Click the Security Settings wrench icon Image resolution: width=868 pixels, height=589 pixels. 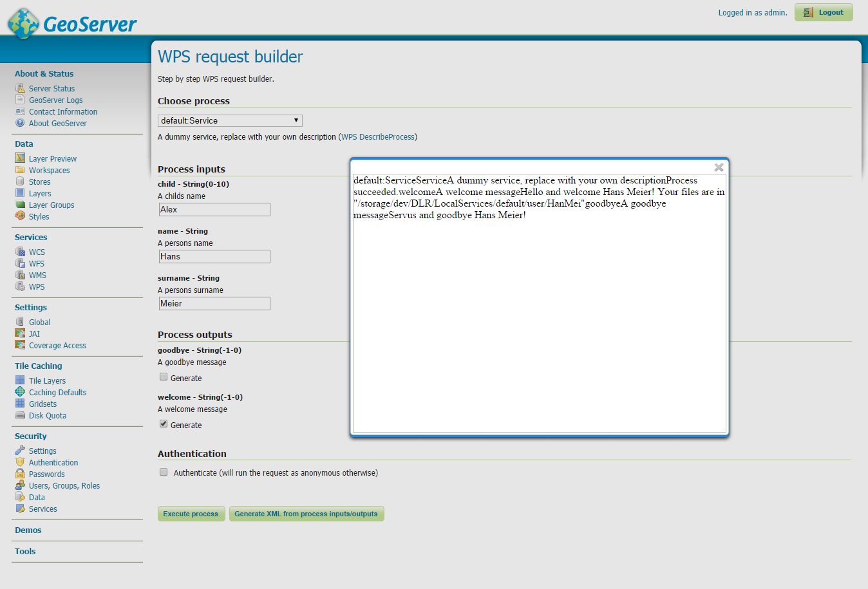pos(20,451)
